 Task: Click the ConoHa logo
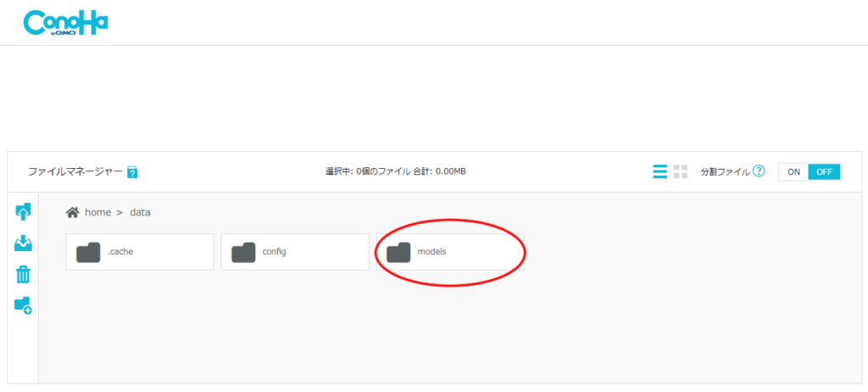(x=66, y=23)
